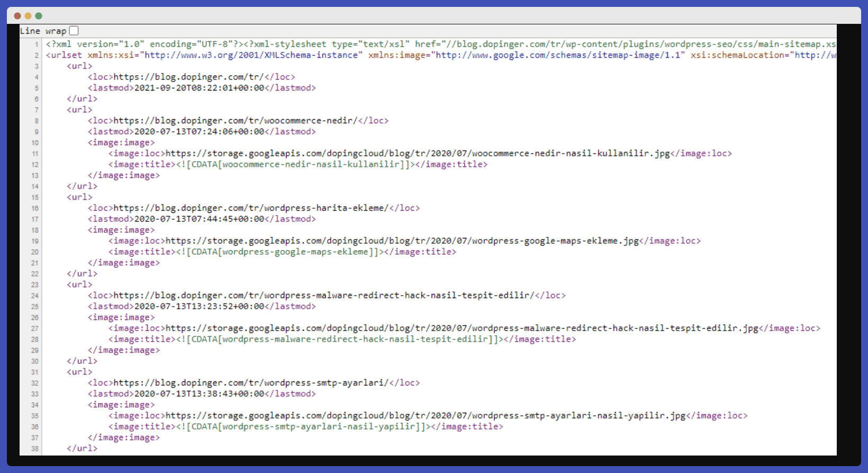Image resolution: width=868 pixels, height=473 pixels.
Task: Click the image:image opening tag on line 26
Action: point(121,317)
